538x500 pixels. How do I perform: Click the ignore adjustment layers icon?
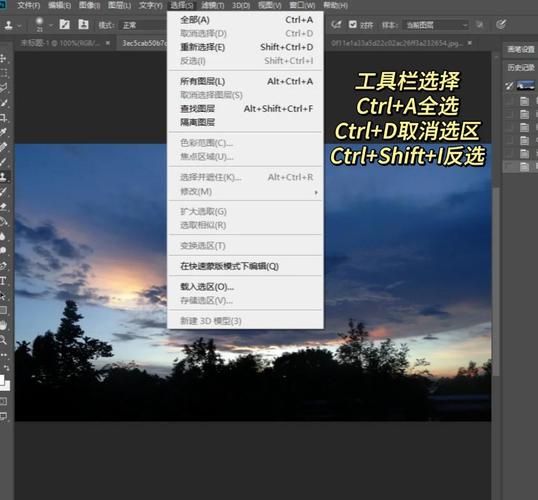click(480, 25)
